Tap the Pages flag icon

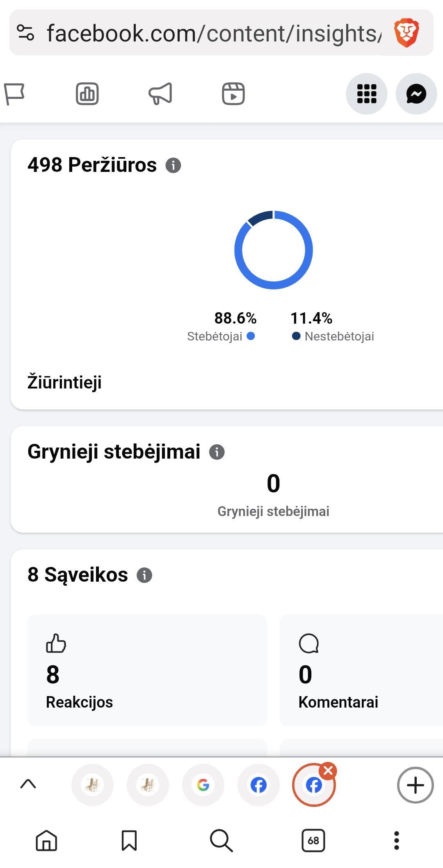coord(15,94)
